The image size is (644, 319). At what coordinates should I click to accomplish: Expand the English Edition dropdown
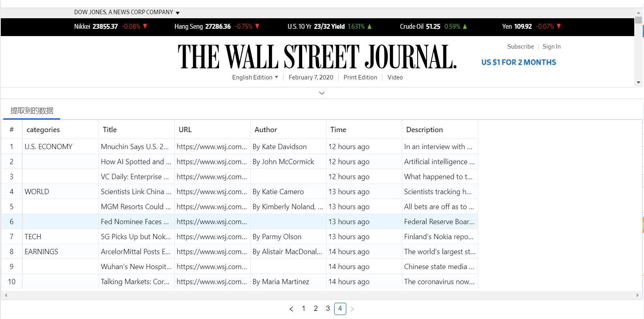255,77
